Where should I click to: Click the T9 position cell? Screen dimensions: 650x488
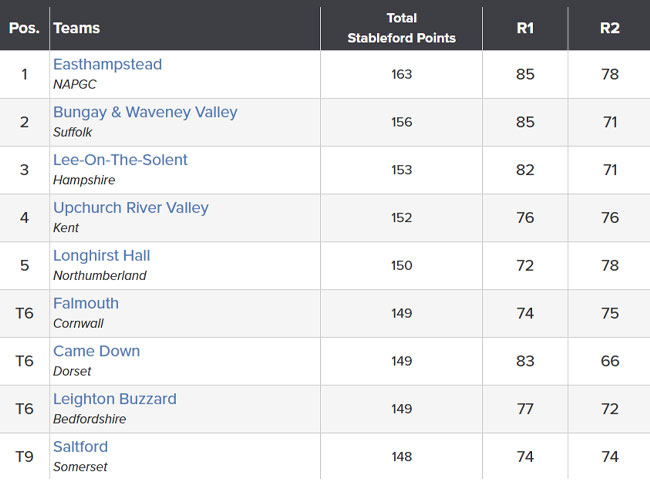pos(24,456)
